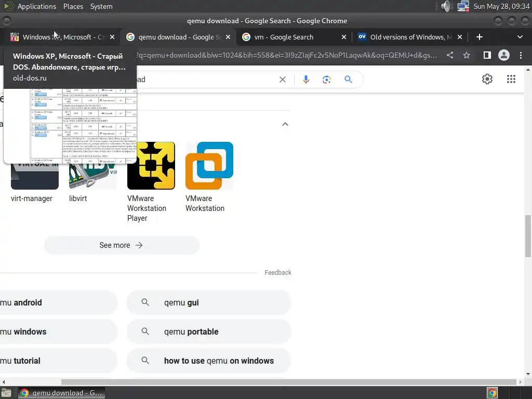Open the libvirt result thumbnail
This screenshot has height=399, width=532.
[x=93, y=176]
